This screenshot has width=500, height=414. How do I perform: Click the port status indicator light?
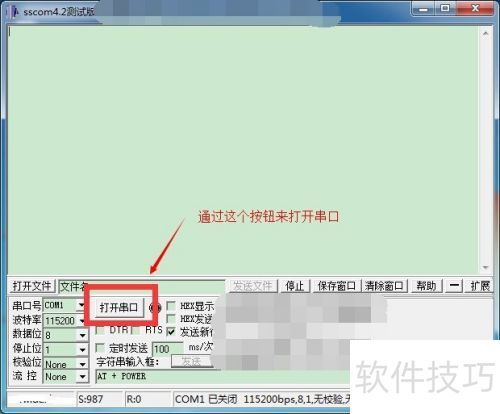click(155, 307)
